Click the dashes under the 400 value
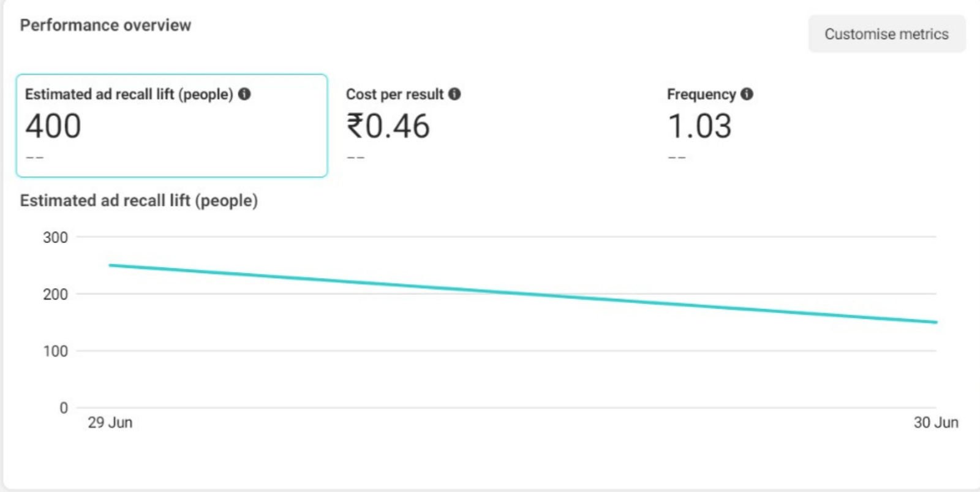 (35, 158)
